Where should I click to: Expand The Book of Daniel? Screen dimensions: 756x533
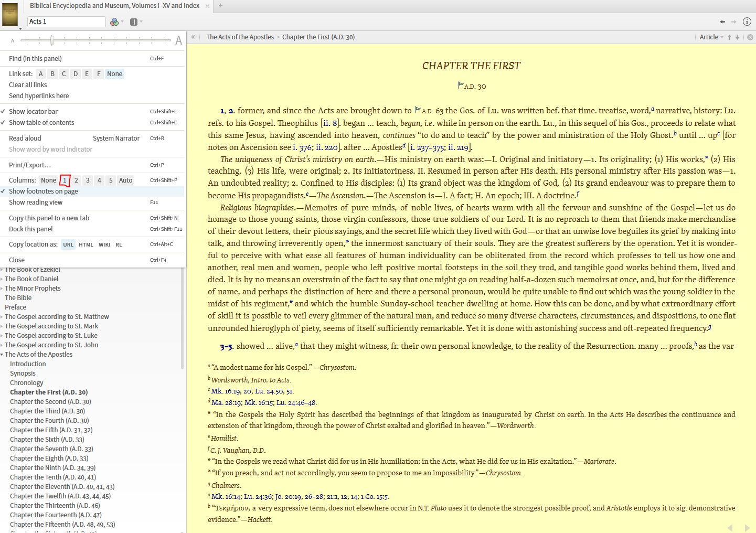click(2, 279)
